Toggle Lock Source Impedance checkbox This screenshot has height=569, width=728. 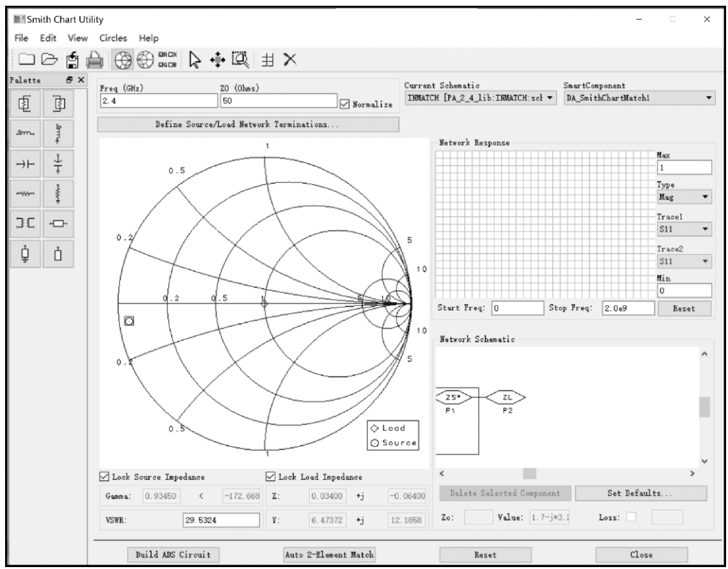104,477
